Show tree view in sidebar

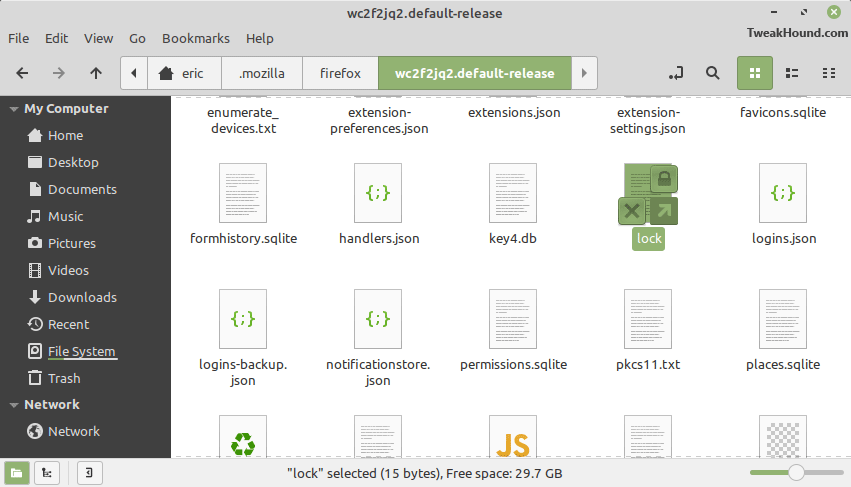click(x=47, y=473)
